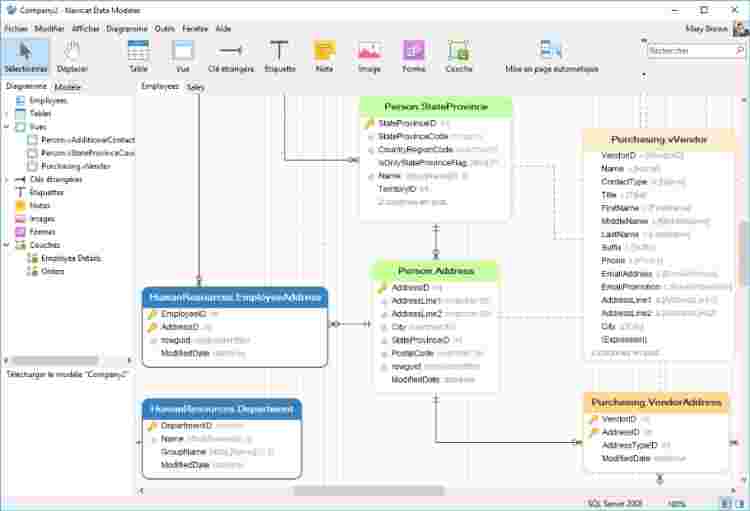Expand the Clés étrangères tree node
This screenshot has width=750, height=511.
point(7,179)
